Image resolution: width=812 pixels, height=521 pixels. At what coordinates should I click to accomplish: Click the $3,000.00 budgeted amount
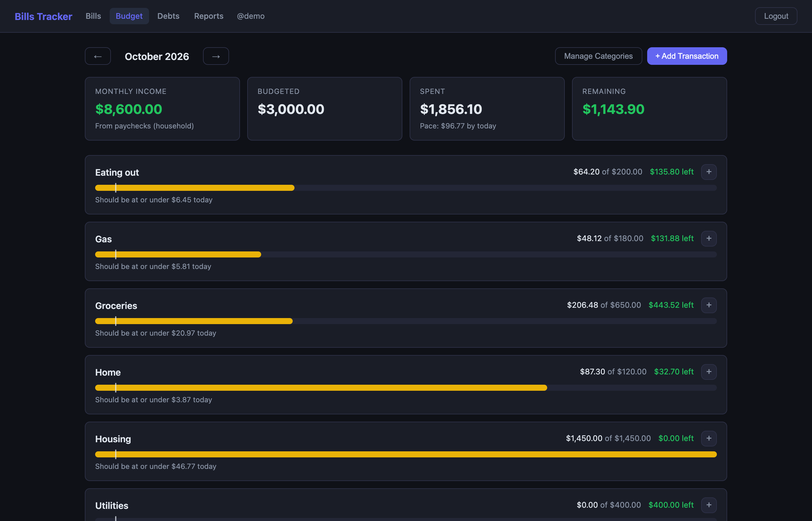(291, 109)
